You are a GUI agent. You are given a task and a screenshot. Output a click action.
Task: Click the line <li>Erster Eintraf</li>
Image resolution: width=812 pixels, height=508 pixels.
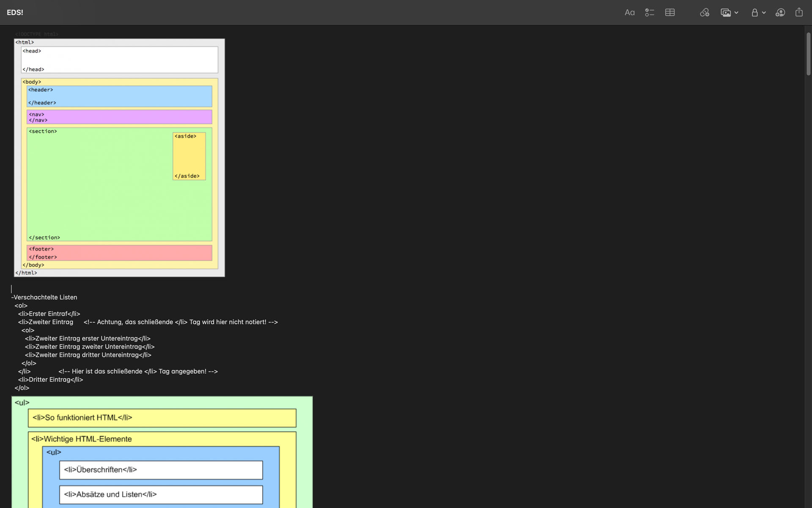pyautogui.click(x=49, y=314)
